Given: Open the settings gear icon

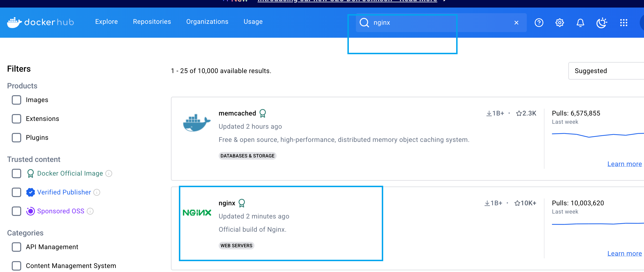Looking at the screenshot, I should click(x=559, y=23).
